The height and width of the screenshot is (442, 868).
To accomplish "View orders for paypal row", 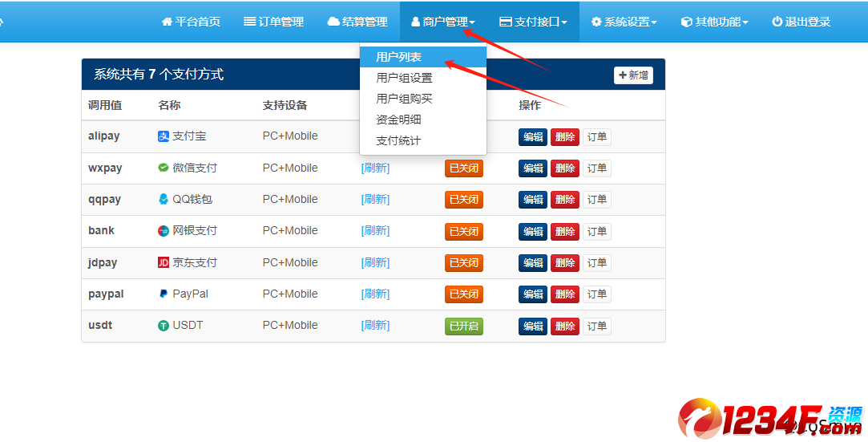I will point(597,294).
